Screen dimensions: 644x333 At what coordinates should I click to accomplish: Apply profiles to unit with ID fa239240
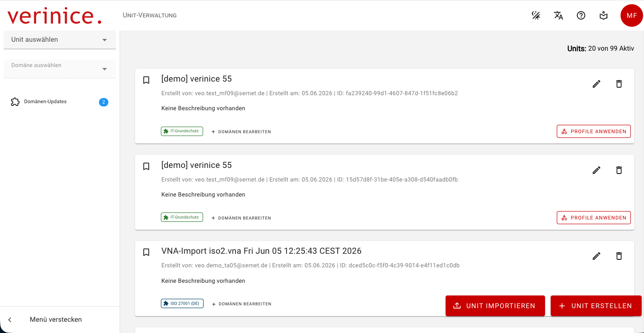click(x=594, y=131)
